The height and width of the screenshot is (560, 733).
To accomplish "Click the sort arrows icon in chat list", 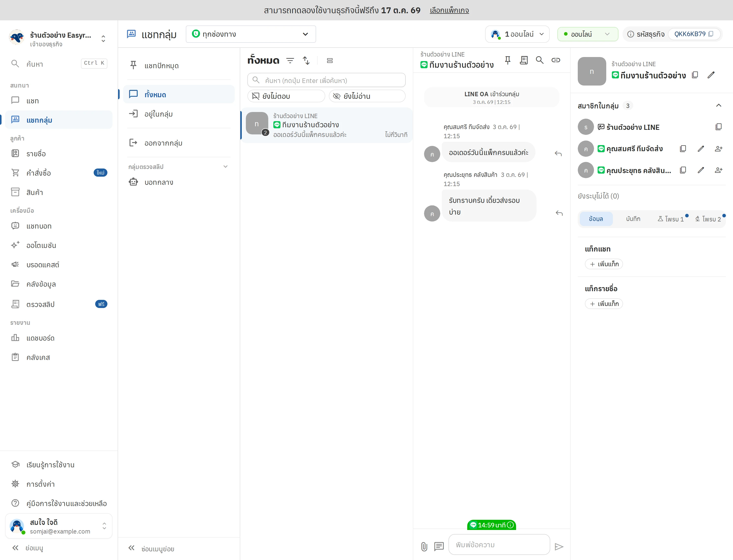I will [306, 60].
